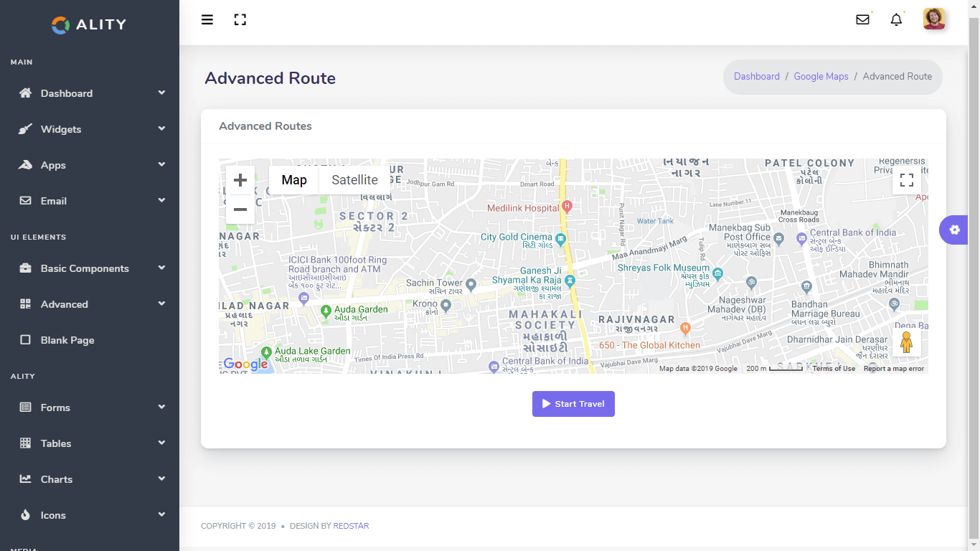980x551 pixels.
Task: Open the purple settings gear panel
Action: click(x=954, y=230)
